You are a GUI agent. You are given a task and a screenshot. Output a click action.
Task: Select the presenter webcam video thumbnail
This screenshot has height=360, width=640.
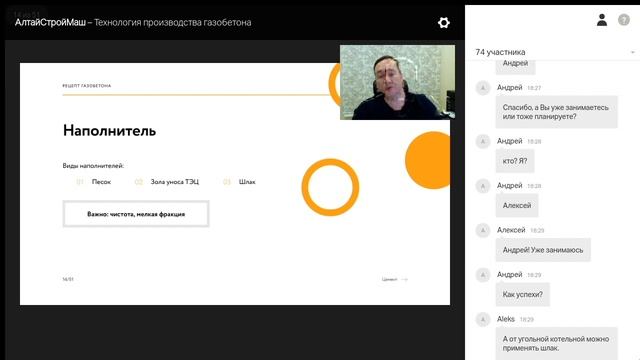[x=397, y=82]
